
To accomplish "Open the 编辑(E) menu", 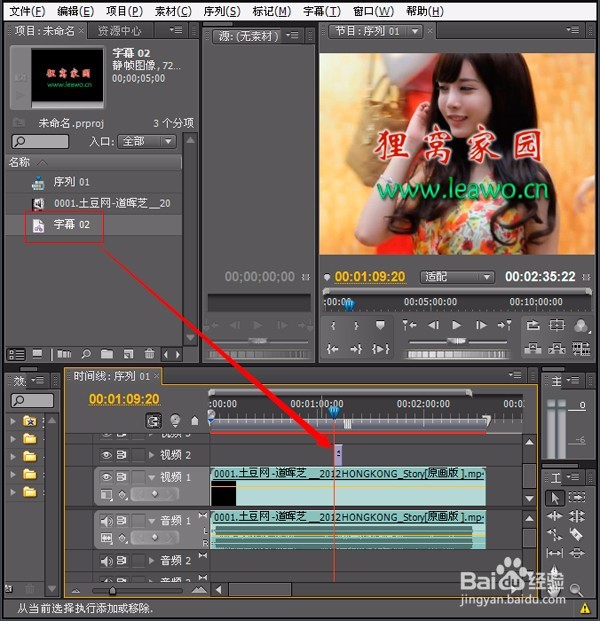I will click(75, 11).
